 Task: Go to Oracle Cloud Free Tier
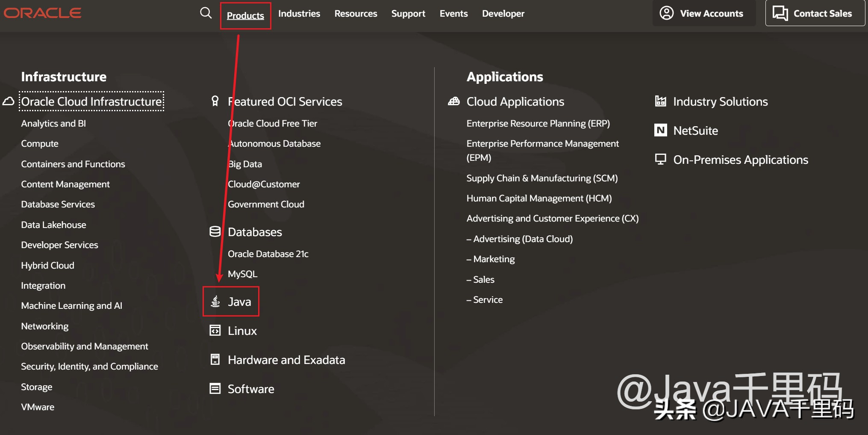[272, 124]
